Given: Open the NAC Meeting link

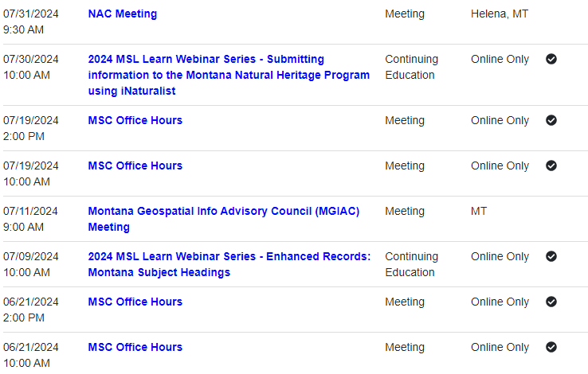Looking at the screenshot, I should click(x=122, y=14).
